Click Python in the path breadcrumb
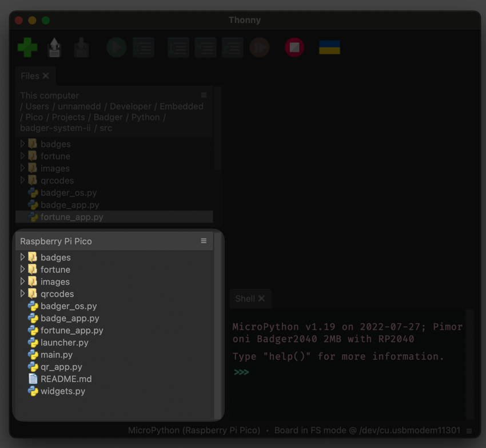Image resolution: width=486 pixels, height=448 pixels. tap(146, 117)
